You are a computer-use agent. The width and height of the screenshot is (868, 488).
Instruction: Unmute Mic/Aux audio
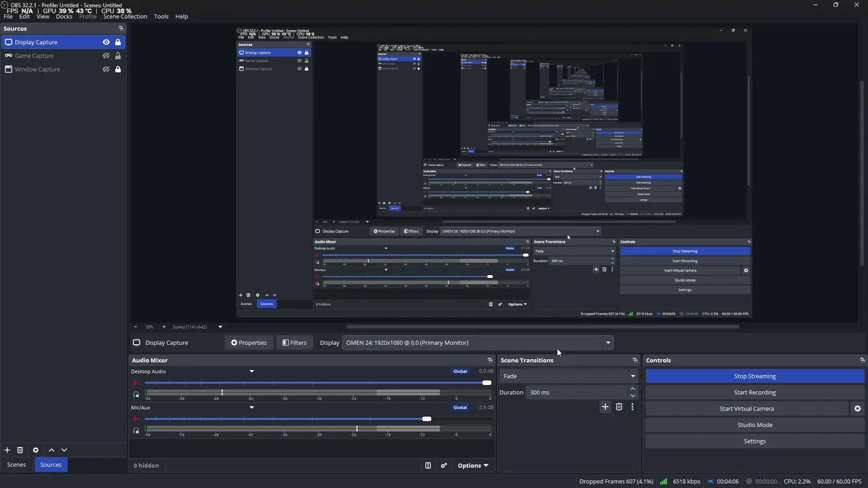pos(136,419)
